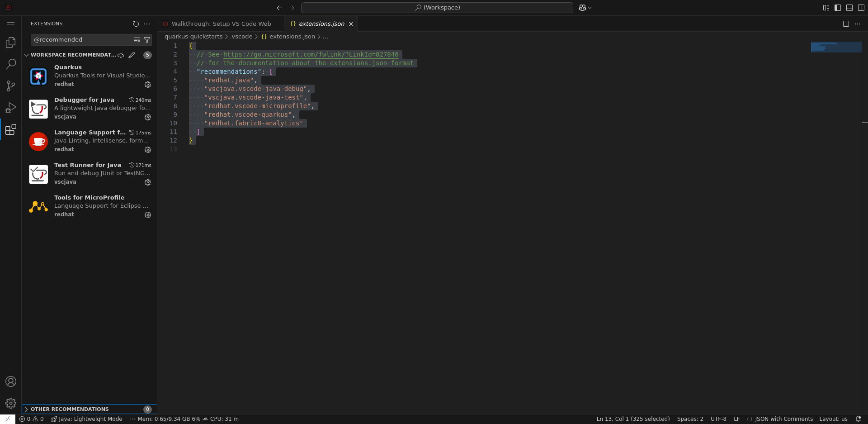Viewport: 868px width, 424px height.
Task: Go to line via Ln 13, Col 1
Action: point(633,419)
